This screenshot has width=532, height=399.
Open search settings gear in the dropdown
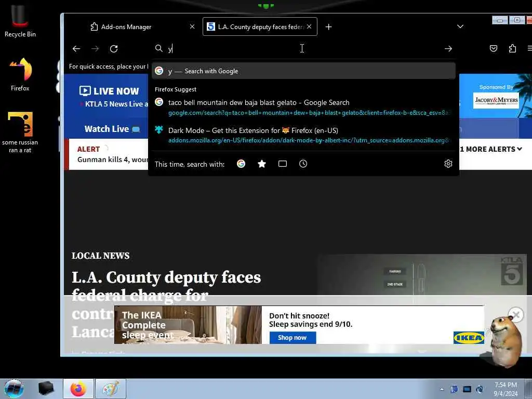(448, 164)
